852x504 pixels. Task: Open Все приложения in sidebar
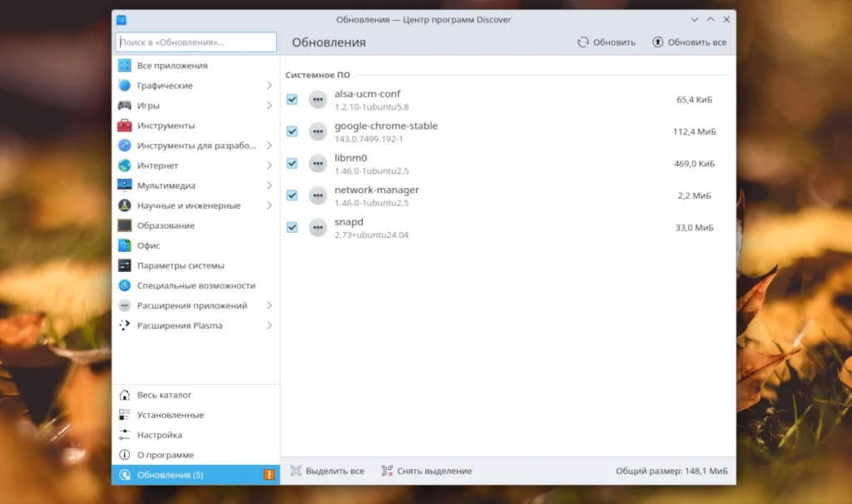coord(196,65)
